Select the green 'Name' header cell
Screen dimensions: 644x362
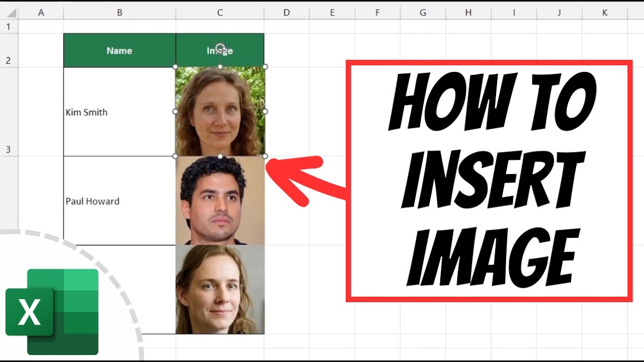[x=120, y=50]
